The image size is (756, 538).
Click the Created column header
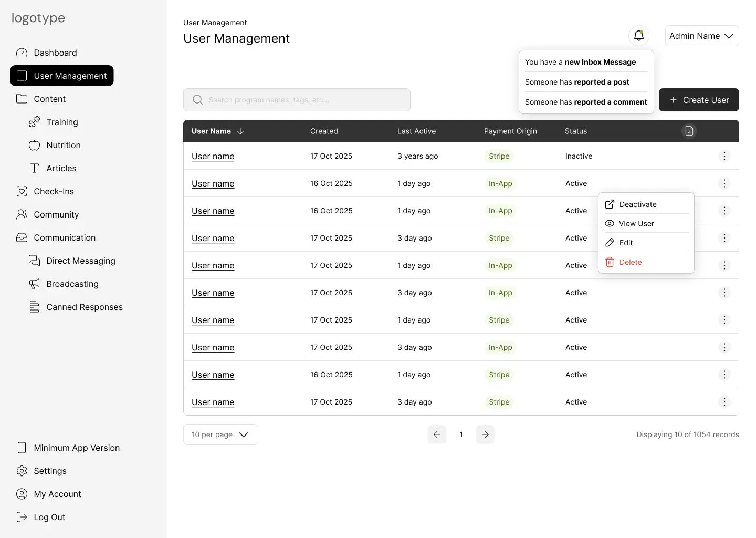(x=324, y=131)
